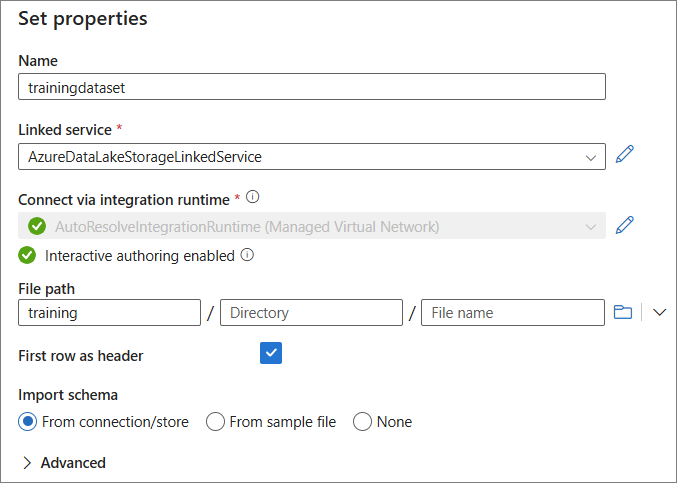Click the green status check for Interactive authoring
Screen dimensions: 677x483
[x=27, y=255]
